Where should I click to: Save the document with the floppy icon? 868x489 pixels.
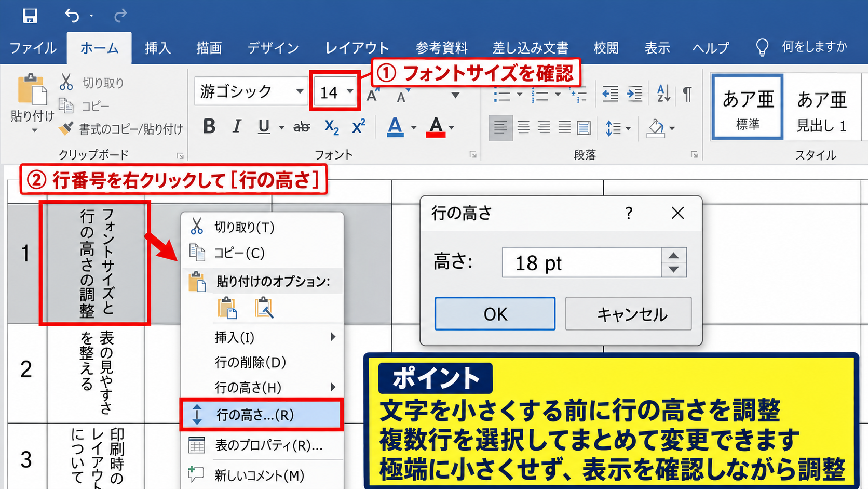(30, 16)
